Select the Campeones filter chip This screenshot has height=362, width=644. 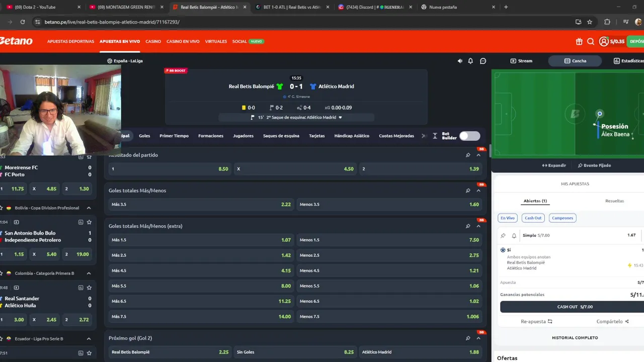click(x=562, y=218)
